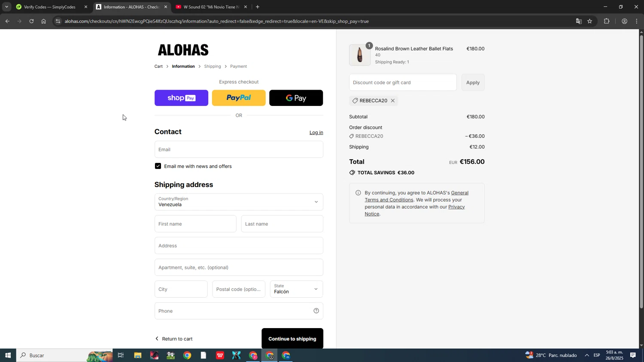Open WPS Office taskbar icon
This screenshot has width=644, height=362.
pyautogui.click(x=220, y=355)
